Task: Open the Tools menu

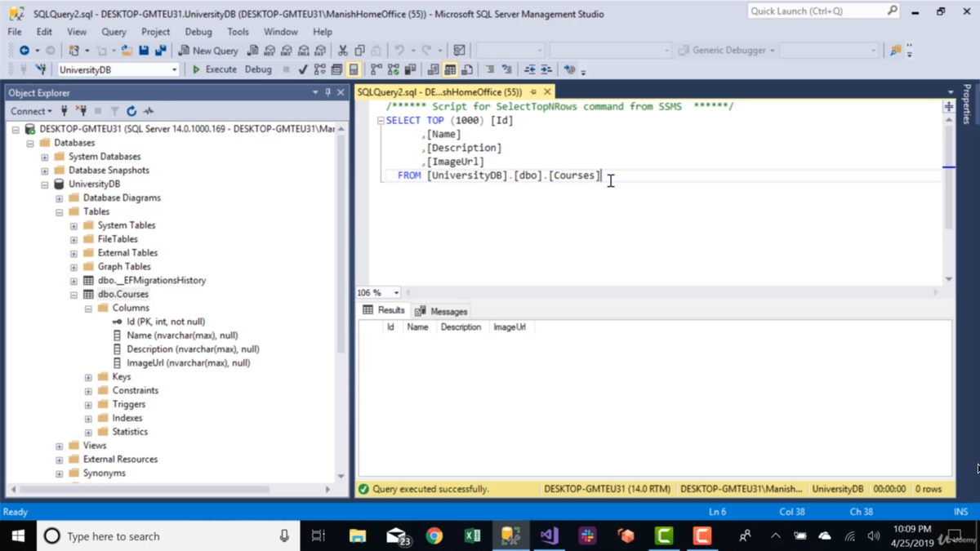Action: [x=238, y=32]
